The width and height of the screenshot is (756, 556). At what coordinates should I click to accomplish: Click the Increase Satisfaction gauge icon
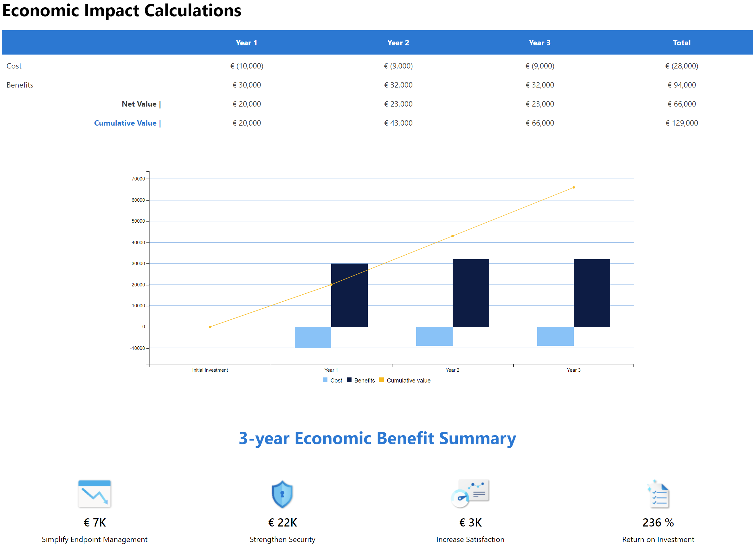pos(470,494)
